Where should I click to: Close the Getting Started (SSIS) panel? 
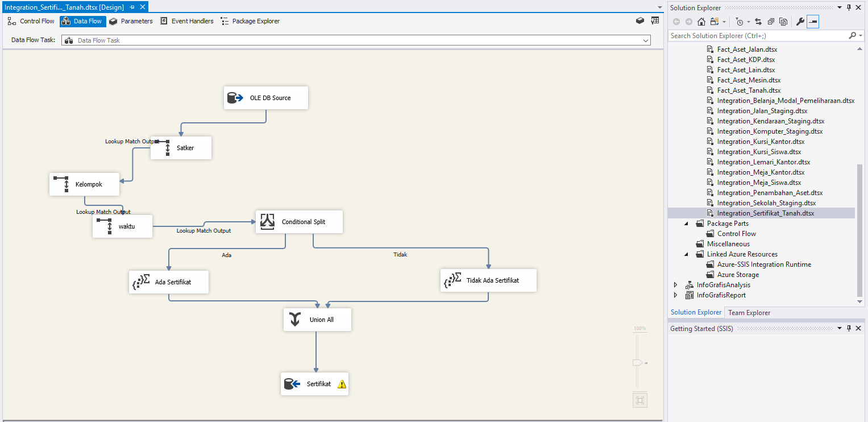point(859,328)
